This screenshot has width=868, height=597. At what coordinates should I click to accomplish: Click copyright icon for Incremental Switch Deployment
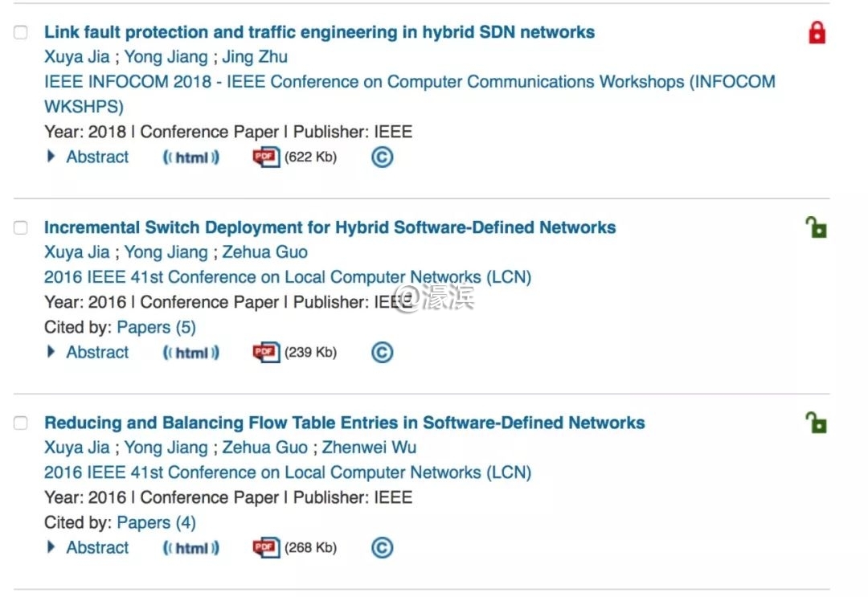[x=383, y=353]
